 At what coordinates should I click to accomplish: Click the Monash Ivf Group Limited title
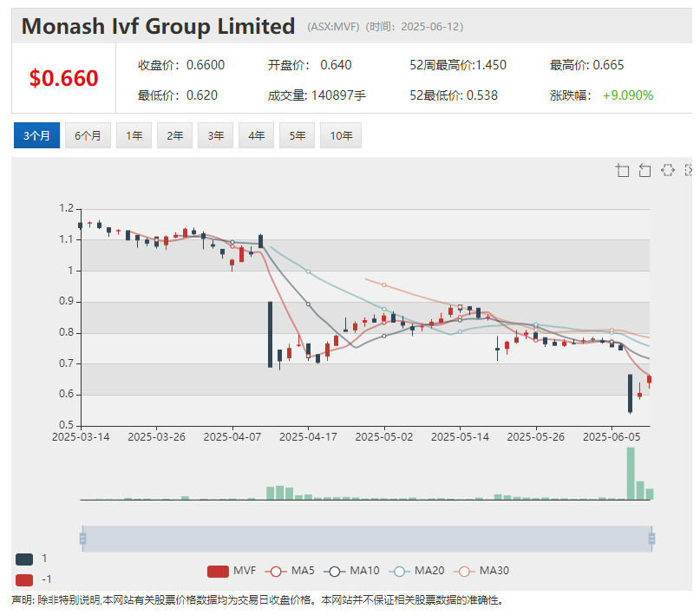click(158, 26)
